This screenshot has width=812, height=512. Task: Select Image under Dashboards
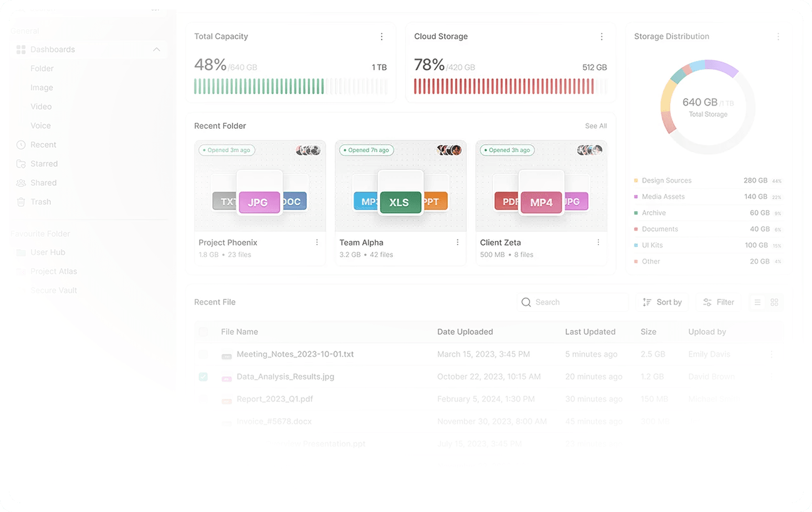click(x=42, y=88)
